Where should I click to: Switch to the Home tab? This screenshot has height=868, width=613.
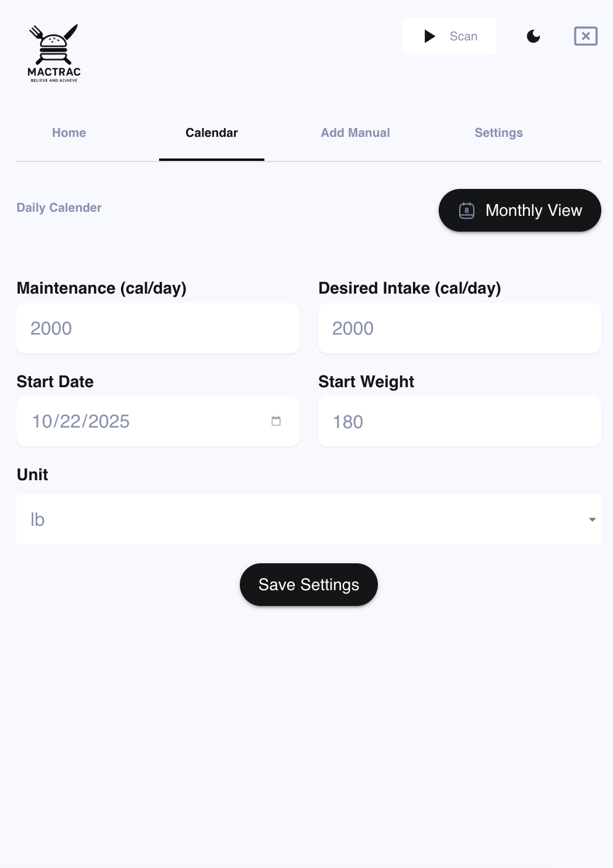coord(68,133)
